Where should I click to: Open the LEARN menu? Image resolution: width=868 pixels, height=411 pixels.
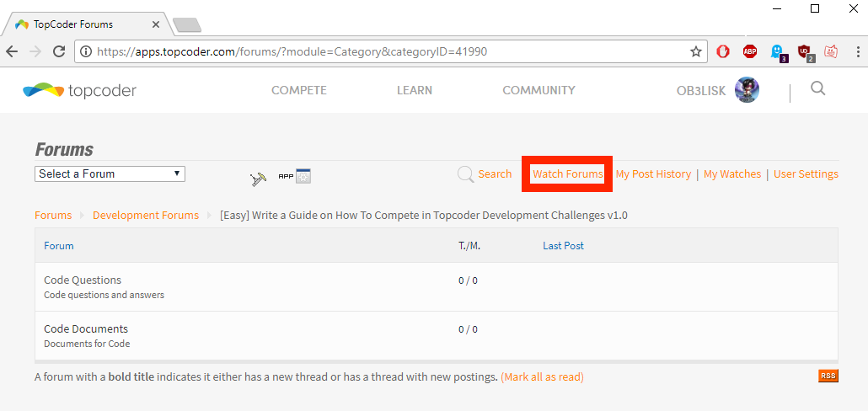click(x=415, y=90)
